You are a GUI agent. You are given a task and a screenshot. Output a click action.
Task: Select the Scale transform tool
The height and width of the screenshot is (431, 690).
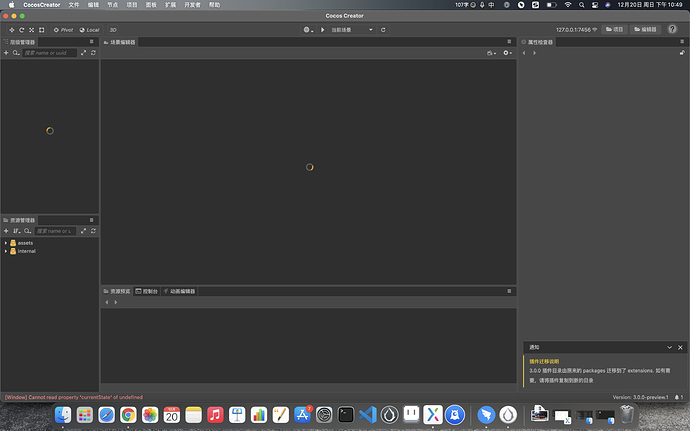tap(31, 30)
